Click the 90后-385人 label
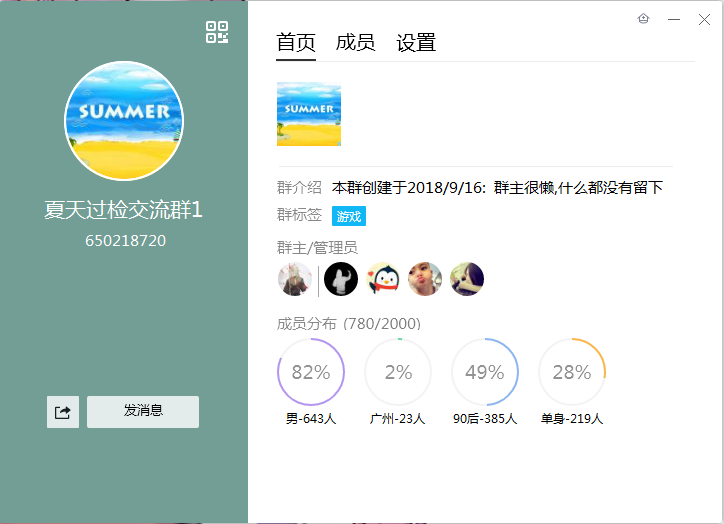This screenshot has width=724, height=524. pyautogui.click(x=485, y=419)
